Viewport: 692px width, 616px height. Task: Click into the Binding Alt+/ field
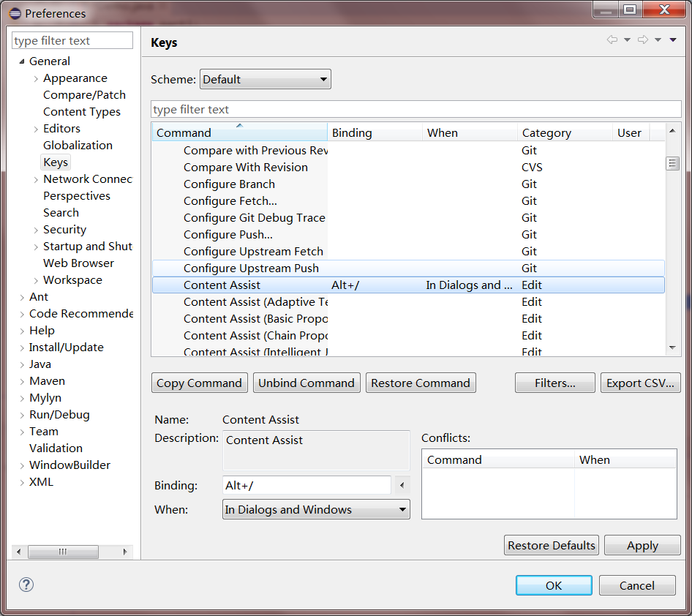(306, 485)
